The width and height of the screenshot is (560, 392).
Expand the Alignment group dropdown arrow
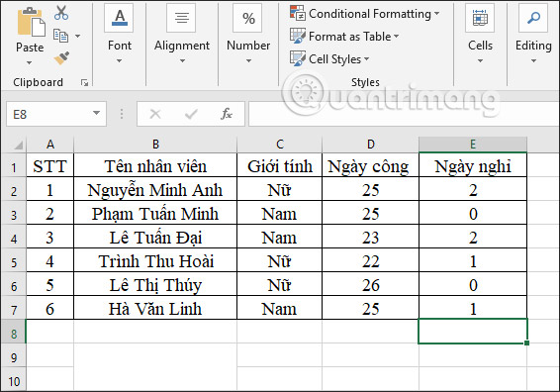point(182,60)
